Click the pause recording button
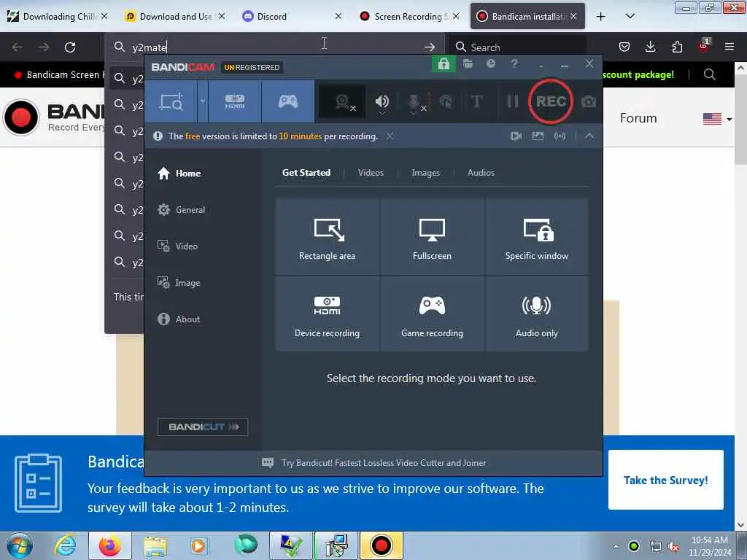 click(x=513, y=101)
